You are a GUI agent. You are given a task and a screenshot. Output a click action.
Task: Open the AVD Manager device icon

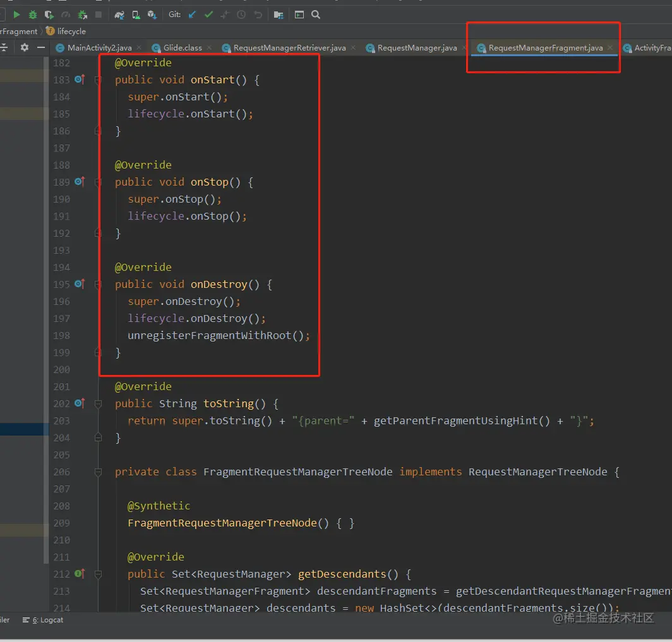click(136, 15)
